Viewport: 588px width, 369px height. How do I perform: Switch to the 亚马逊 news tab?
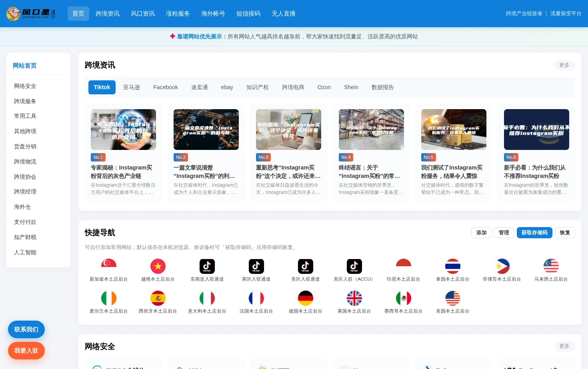[x=132, y=87]
